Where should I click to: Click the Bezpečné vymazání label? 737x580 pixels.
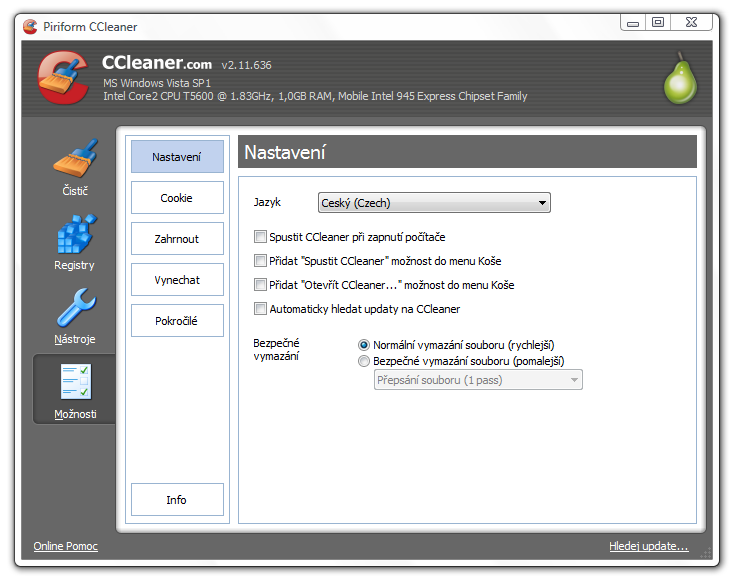click(276, 349)
